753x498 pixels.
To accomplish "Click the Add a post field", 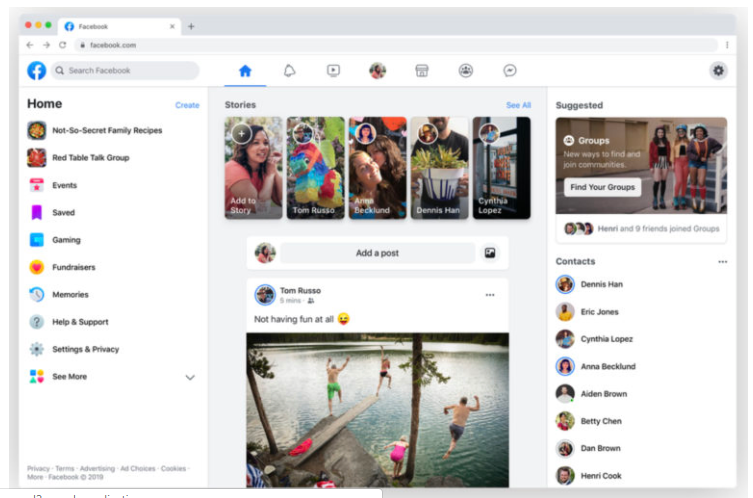I will pyautogui.click(x=377, y=253).
